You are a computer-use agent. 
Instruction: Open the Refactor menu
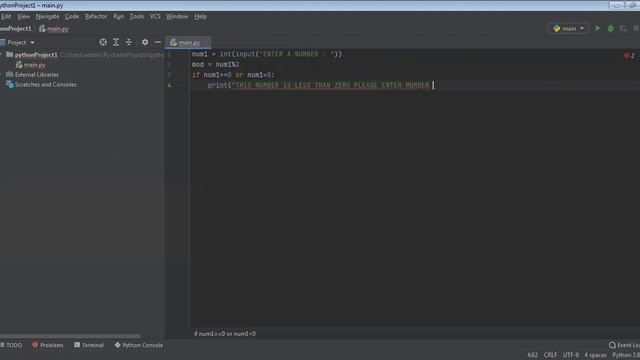(x=96, y=16)
